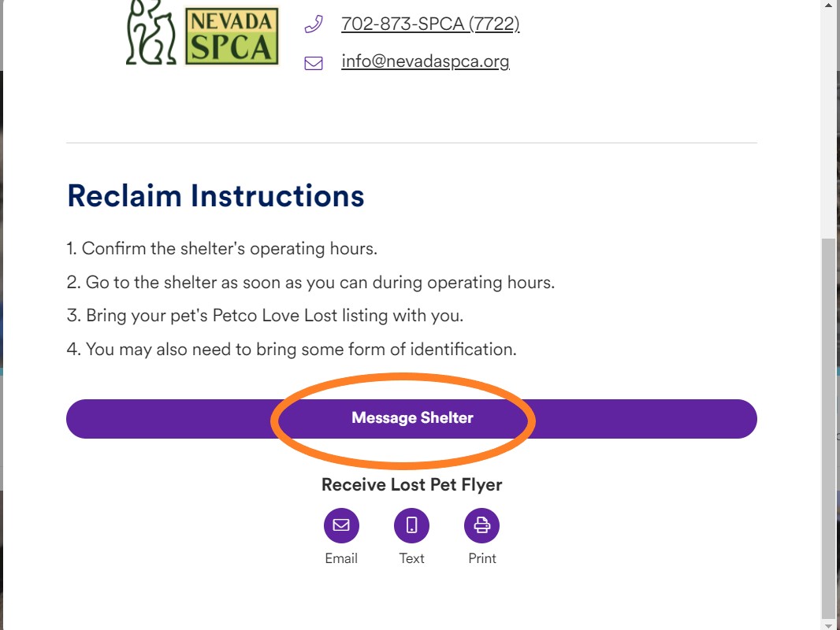Click the scrollbar down arrow
The width and height of the screenshot is (840, 630).
pyautogui.click(x=829, y=624)
